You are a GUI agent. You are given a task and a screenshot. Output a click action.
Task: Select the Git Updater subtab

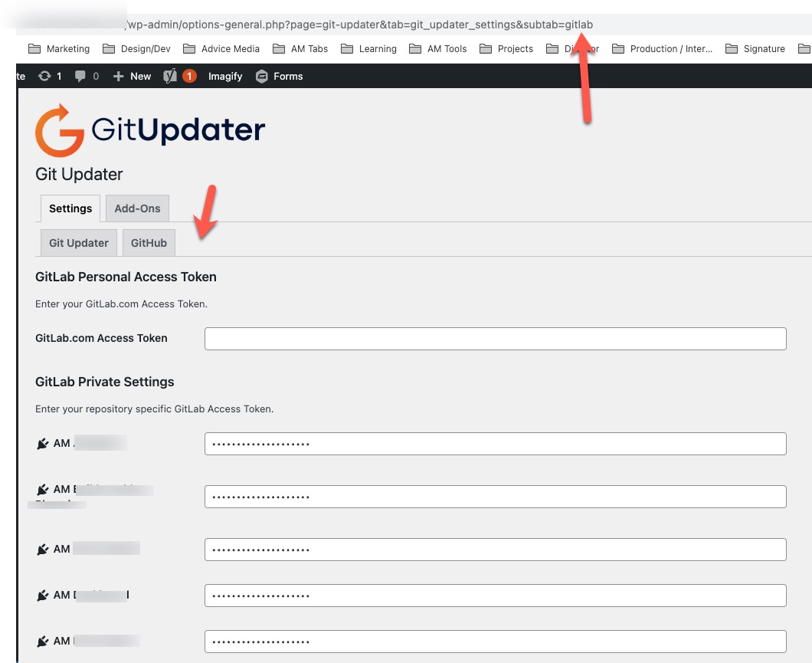click(x=79, y=243)
